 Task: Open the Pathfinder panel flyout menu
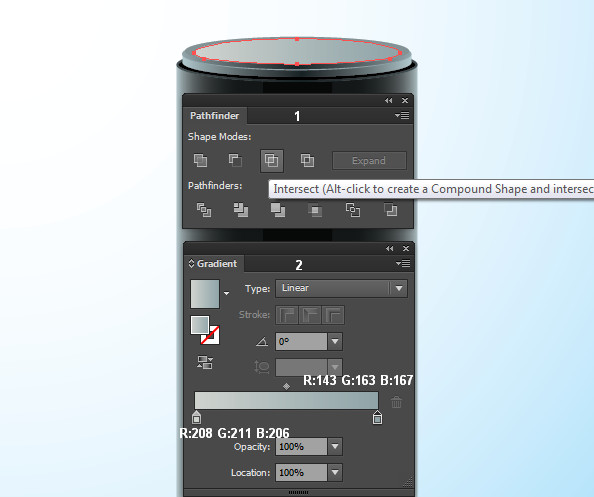tap(402, 115)
